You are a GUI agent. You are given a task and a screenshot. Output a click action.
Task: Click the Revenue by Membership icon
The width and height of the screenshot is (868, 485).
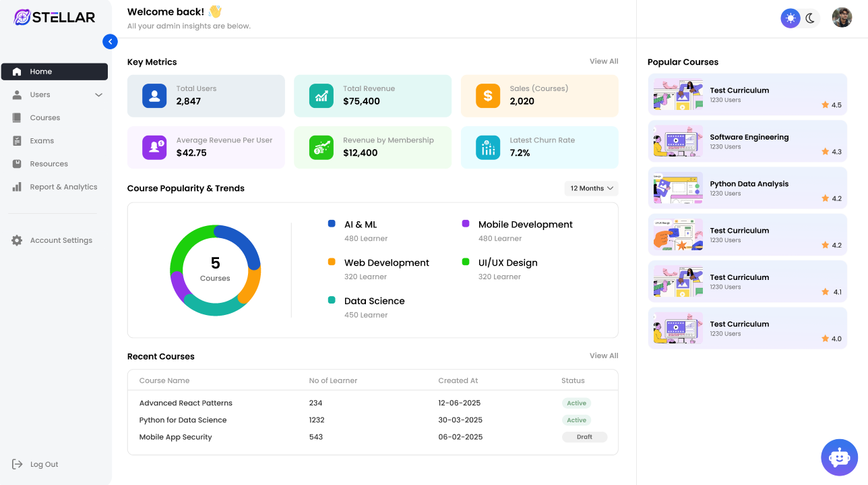coord(321,148)
